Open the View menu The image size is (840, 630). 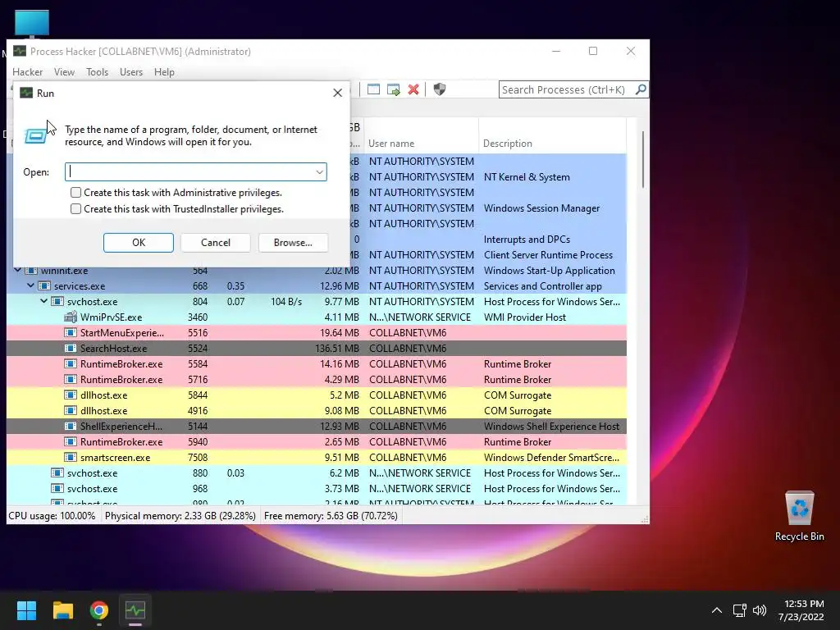click(64, 72)
